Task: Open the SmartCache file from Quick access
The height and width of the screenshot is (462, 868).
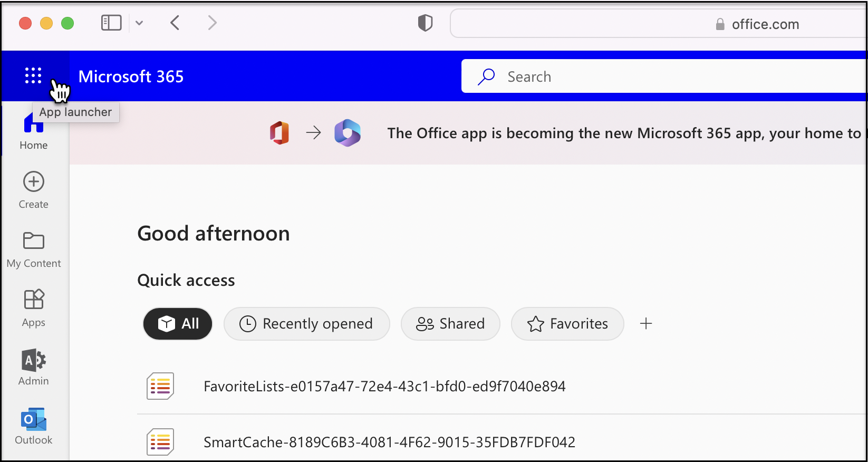Action: 389,442
